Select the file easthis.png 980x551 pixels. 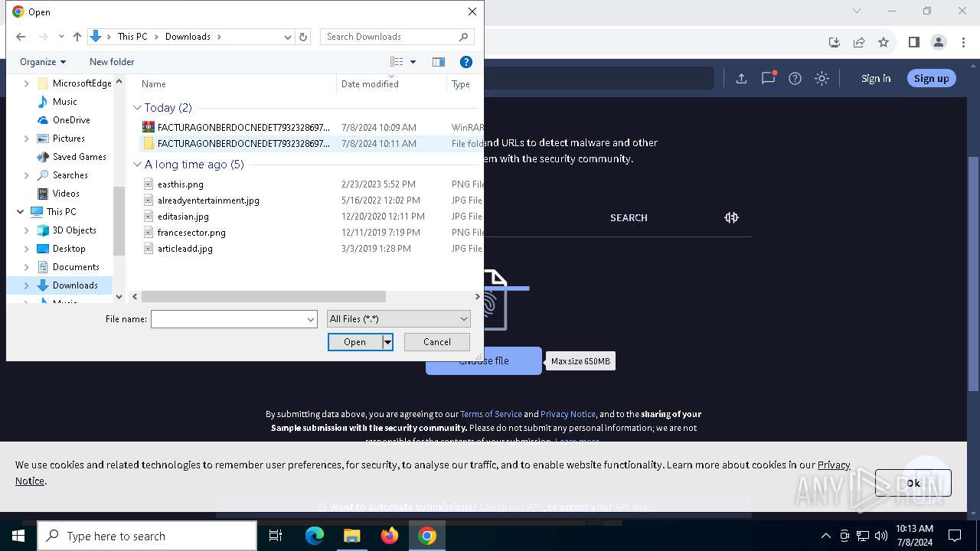click(x=180, y=184)
